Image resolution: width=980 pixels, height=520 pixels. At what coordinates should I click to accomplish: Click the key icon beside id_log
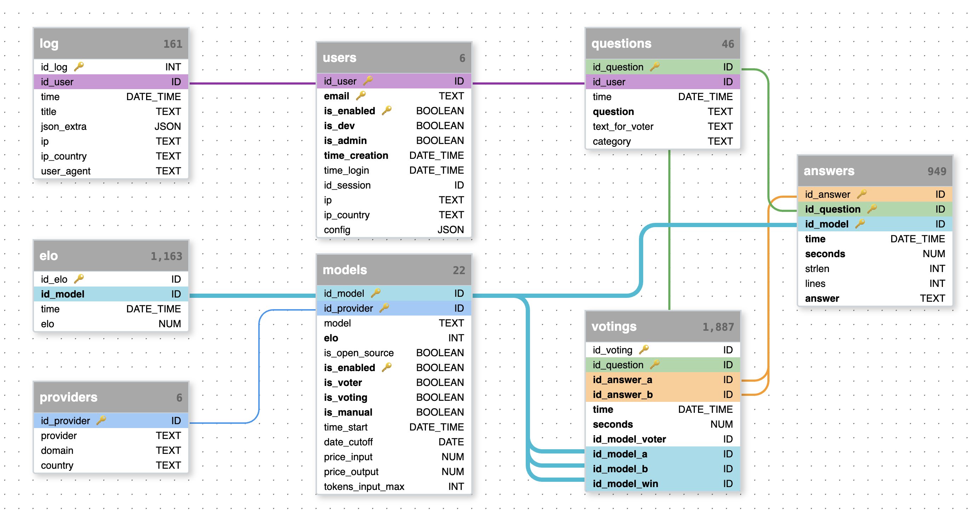(79, 67)
